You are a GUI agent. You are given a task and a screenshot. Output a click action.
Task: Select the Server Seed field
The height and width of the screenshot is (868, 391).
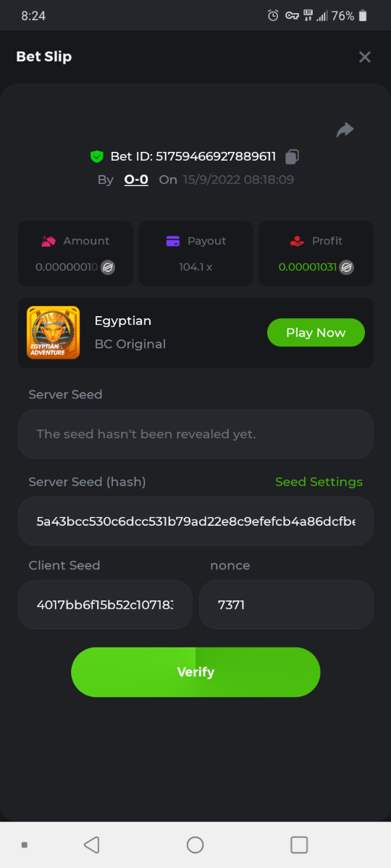[195, 434]
